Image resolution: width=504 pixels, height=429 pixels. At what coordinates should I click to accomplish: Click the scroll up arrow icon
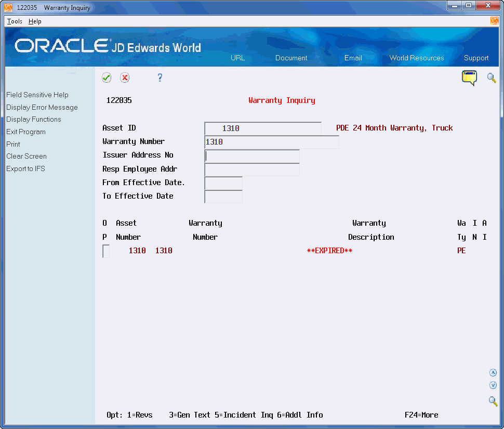[493, 372]
